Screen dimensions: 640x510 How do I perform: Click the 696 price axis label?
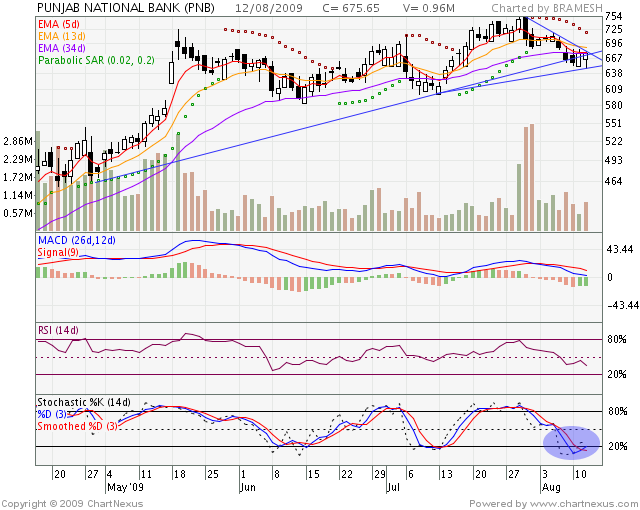613,43
